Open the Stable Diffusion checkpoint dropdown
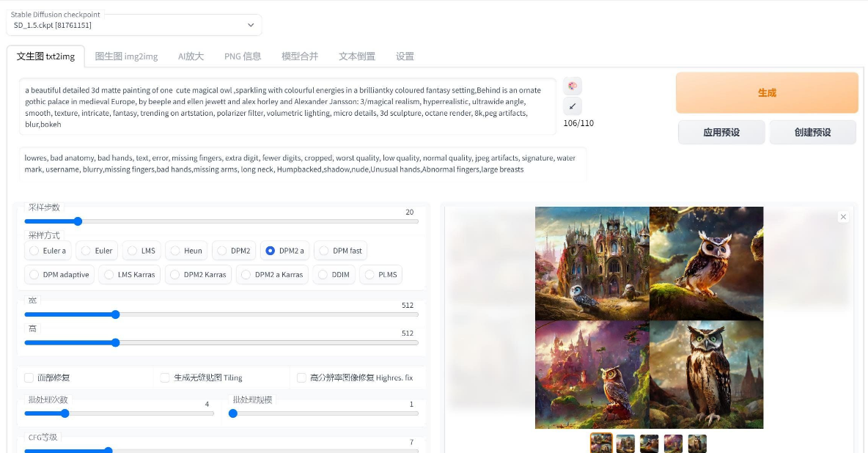868x453 pixels. tap(251, 24)
